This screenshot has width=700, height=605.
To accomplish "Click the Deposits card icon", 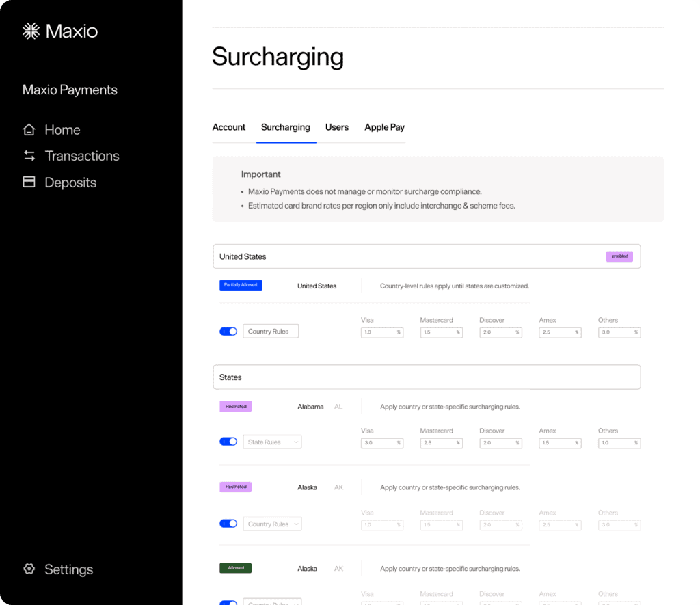I will pyautogui.click(x=29, y=182).
